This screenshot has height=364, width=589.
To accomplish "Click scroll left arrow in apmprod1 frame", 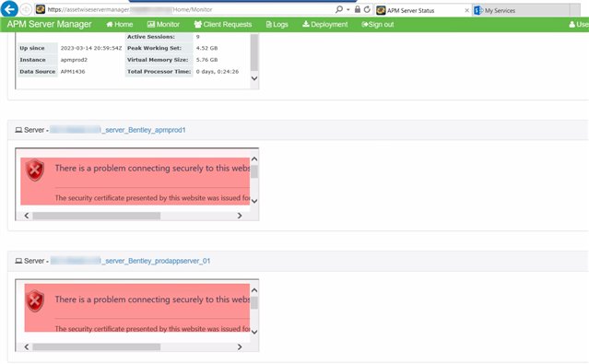I will click(27, 216).
